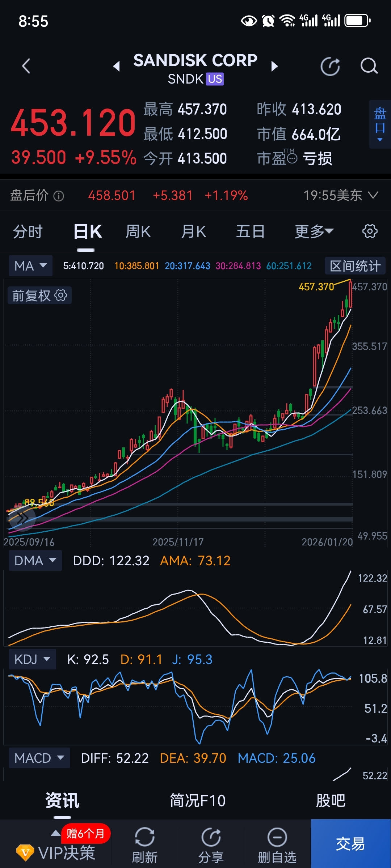
Task: Tap the SANDISK CORP title
Action: click(195, 60)
